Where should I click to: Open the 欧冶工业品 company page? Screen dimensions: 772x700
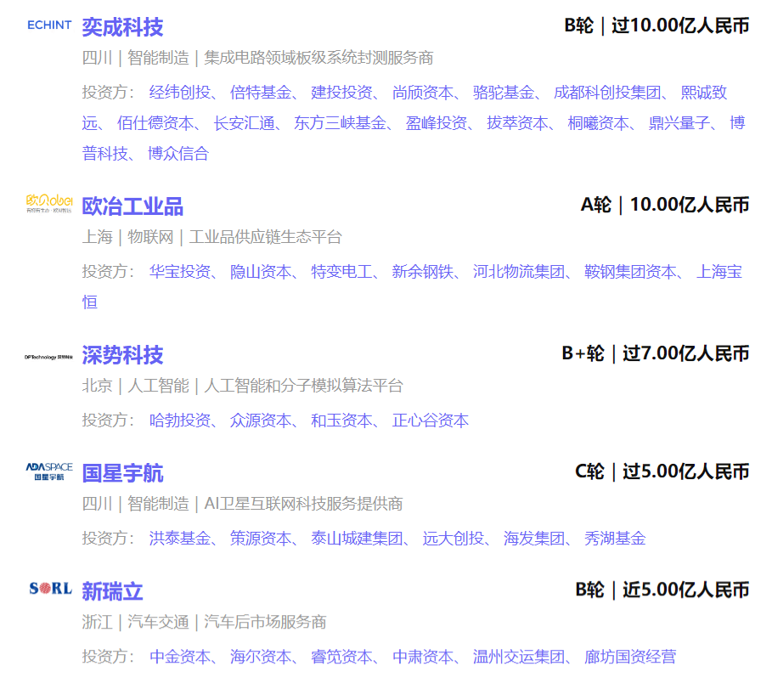(132, 206)
